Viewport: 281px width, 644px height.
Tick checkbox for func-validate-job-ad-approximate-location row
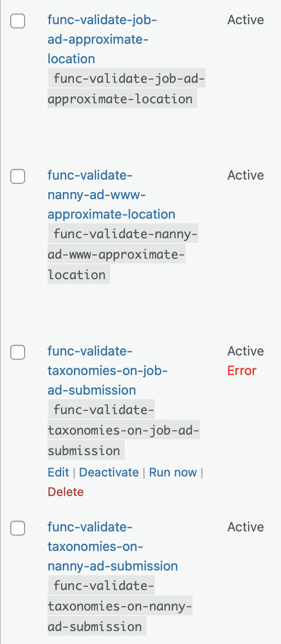click(x=18, y=21)
